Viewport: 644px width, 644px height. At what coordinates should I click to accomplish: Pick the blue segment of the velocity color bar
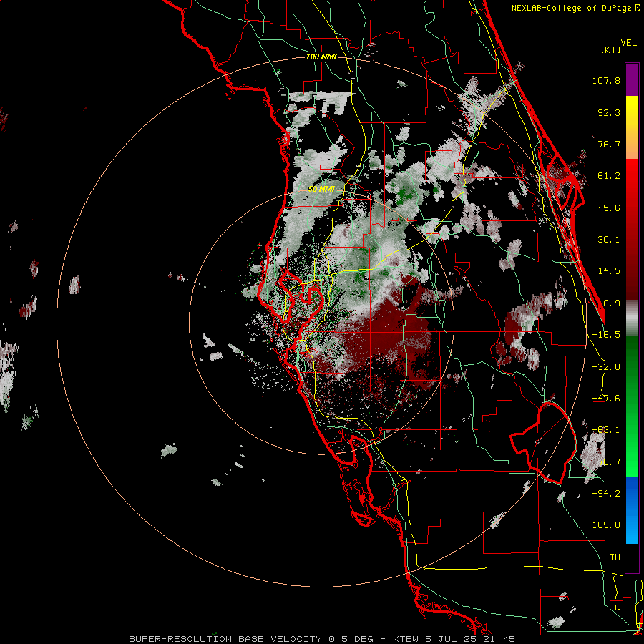632,510
